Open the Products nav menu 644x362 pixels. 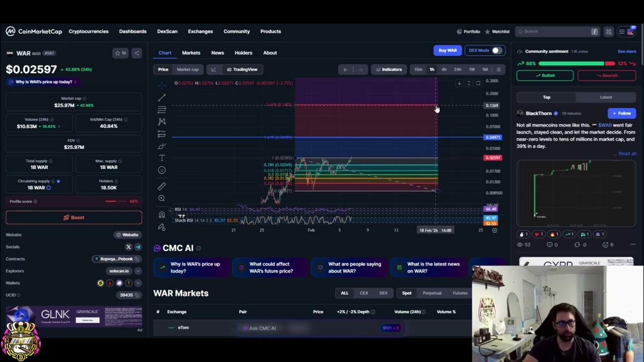coord(271,31)
